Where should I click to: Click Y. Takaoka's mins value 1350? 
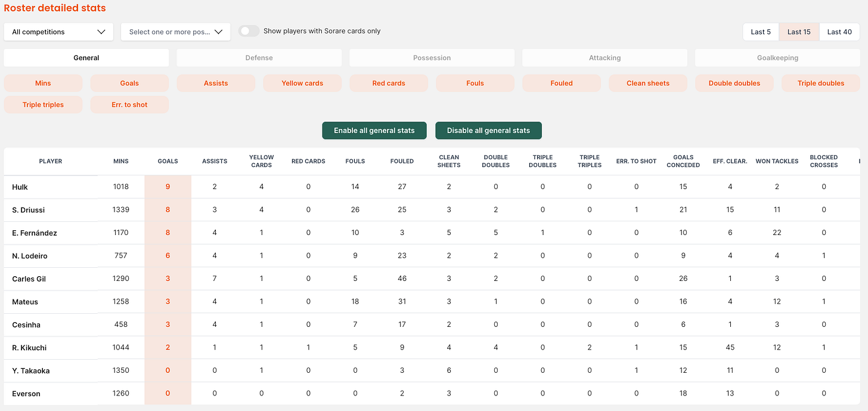coord(121,370)
